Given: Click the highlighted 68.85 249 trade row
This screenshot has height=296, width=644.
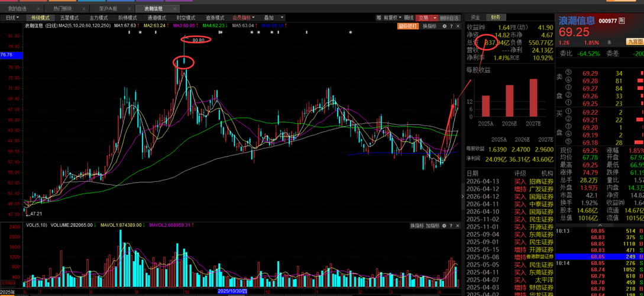Looking at the screenshot, I should pyautogui.click(x=600, y=256).
